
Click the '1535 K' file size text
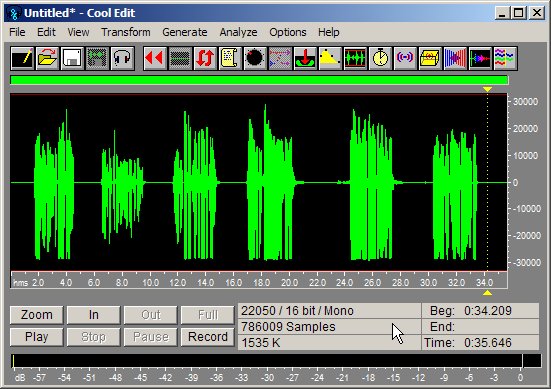click(260, 343)
